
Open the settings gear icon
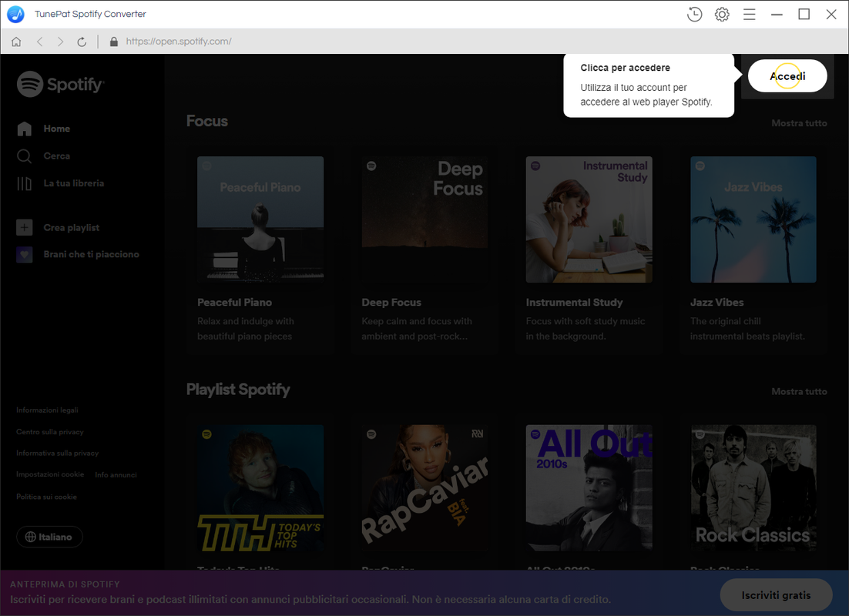pos(722,14)
